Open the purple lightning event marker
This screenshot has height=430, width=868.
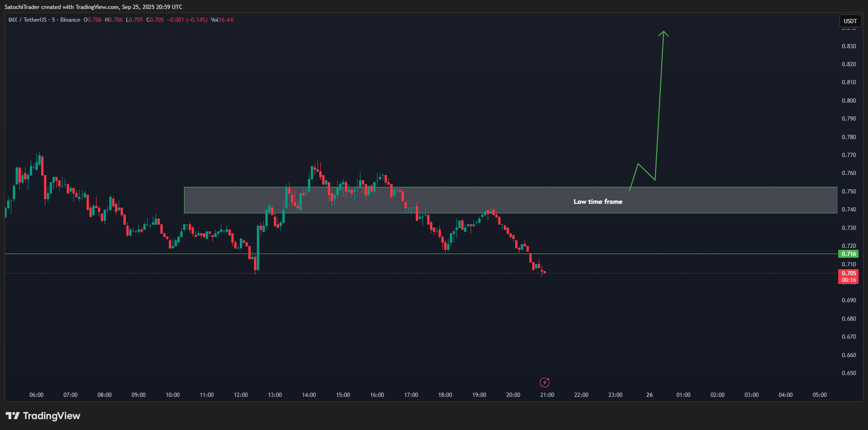(544, 382)
